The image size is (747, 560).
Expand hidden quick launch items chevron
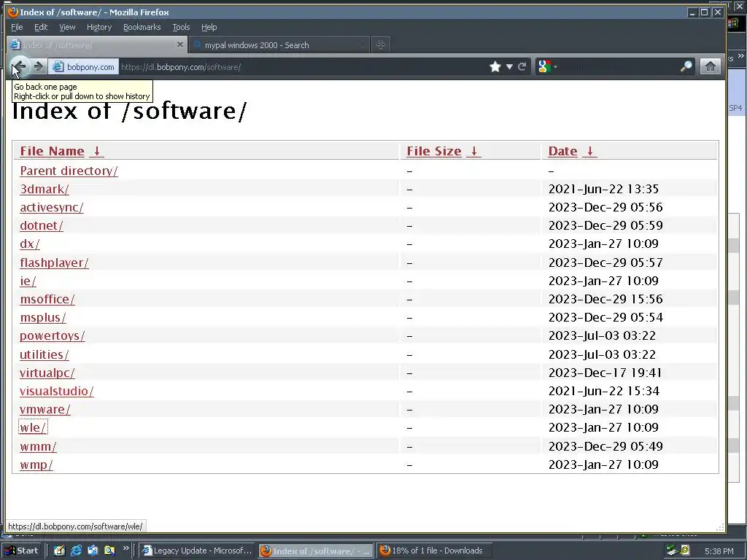(x=125, y=548)
